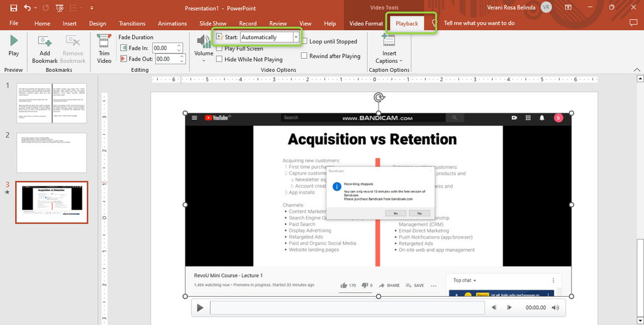
Task: Open the Animations ribbon tab
Action: pyautogui.click(x=172, y=23)
